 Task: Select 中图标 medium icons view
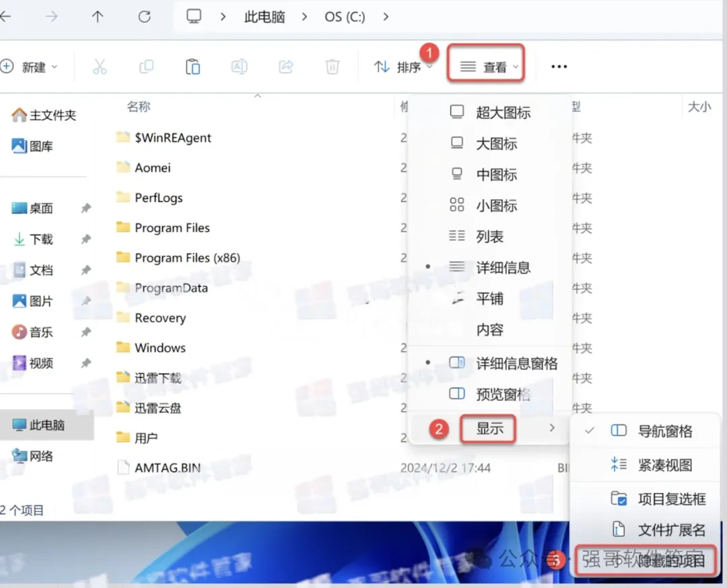tap(489, 175)
